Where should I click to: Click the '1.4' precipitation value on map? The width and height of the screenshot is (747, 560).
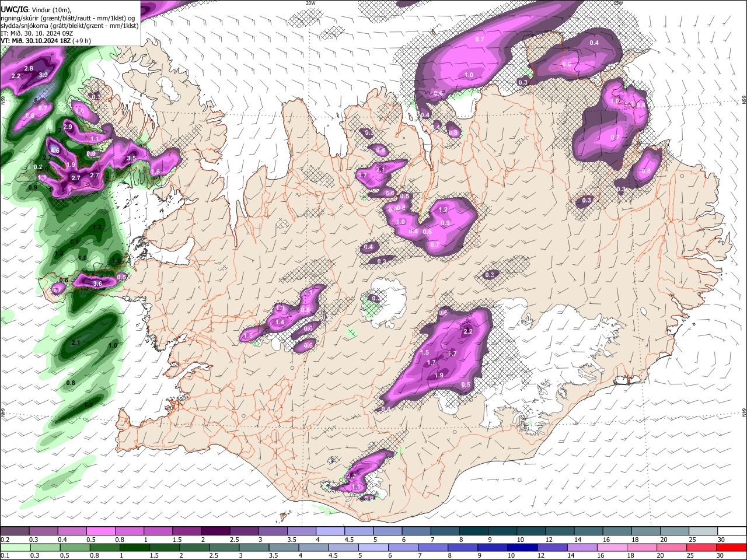(280, 322)
